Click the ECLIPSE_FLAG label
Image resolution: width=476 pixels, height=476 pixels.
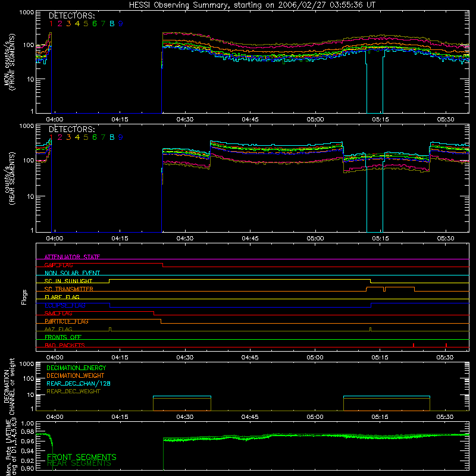65,305
